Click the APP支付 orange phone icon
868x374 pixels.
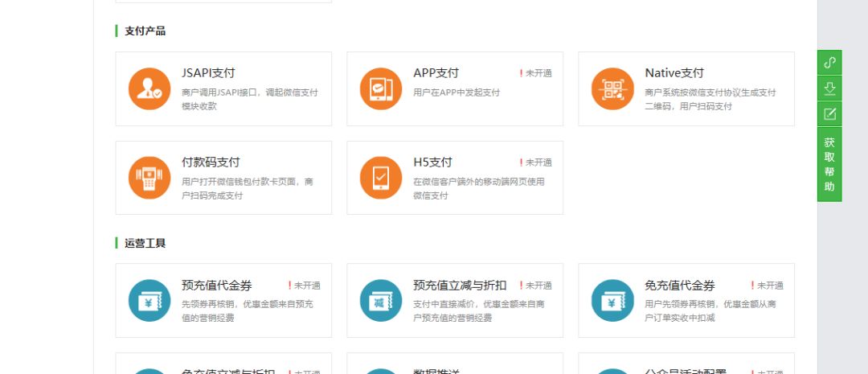point(381,88)
